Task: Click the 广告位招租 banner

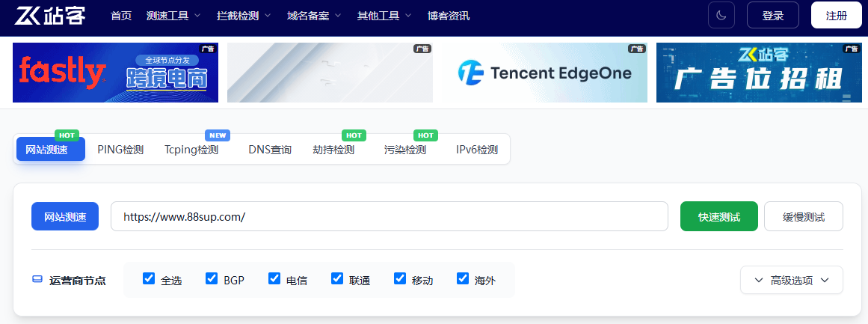Action: (x=758, y=73)
